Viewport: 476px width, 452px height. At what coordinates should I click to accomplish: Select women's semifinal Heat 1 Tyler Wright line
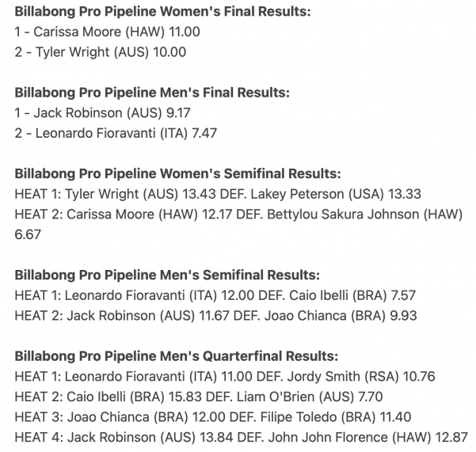click(x=218, y=194)
